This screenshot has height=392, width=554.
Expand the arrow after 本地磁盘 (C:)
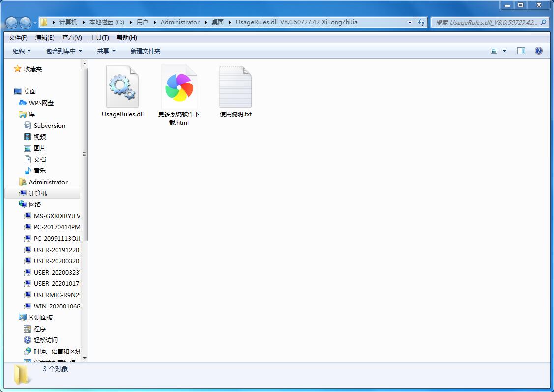point(130,22)
